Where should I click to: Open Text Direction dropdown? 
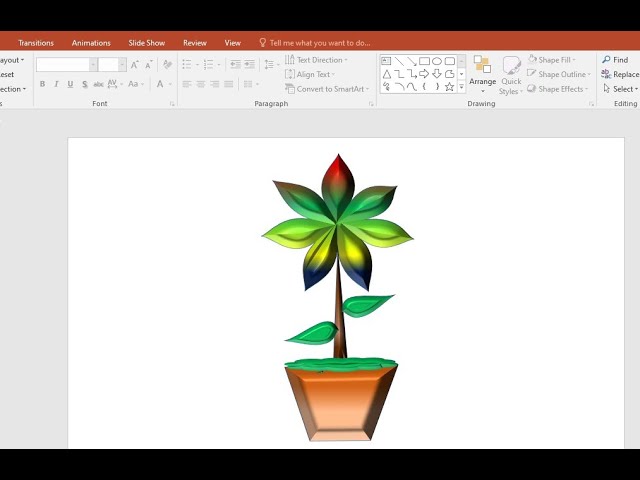[316, 60]
